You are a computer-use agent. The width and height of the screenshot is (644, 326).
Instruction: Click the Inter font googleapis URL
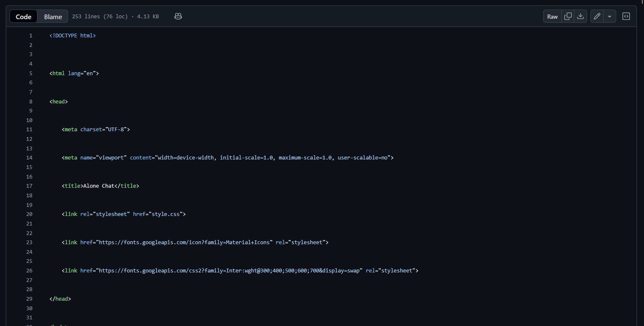pos(229,271)
